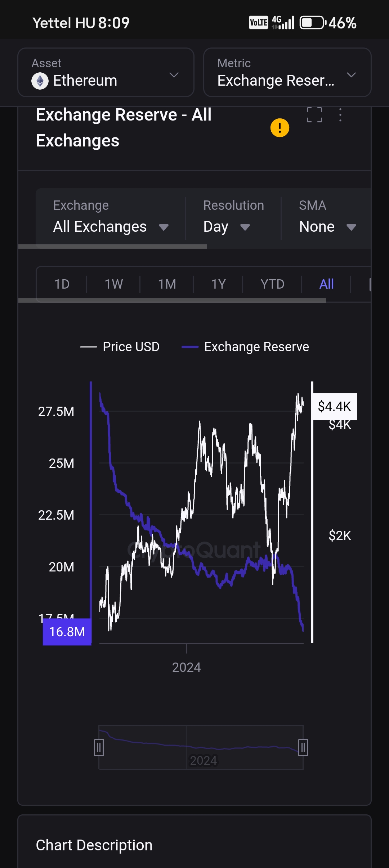The image size is (389, 868).
Task: Tap the $2K price axis label
Action: tap(340, 536)
